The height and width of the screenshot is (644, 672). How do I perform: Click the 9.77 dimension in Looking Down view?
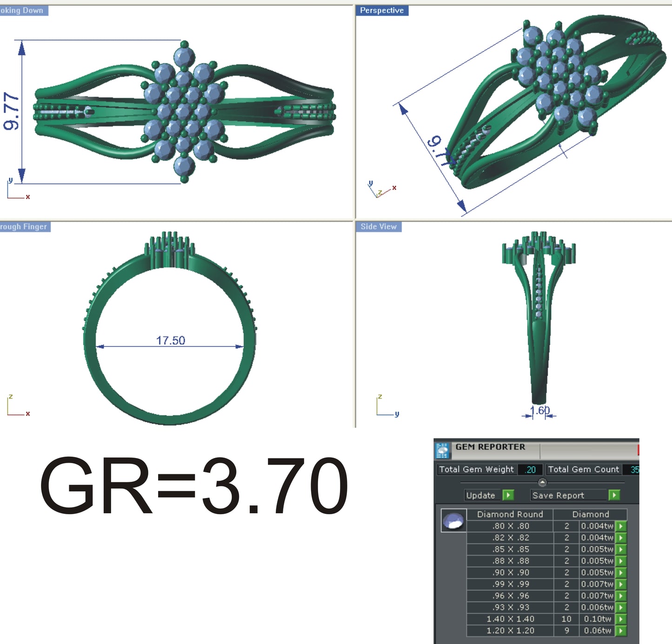pos(11,111)
